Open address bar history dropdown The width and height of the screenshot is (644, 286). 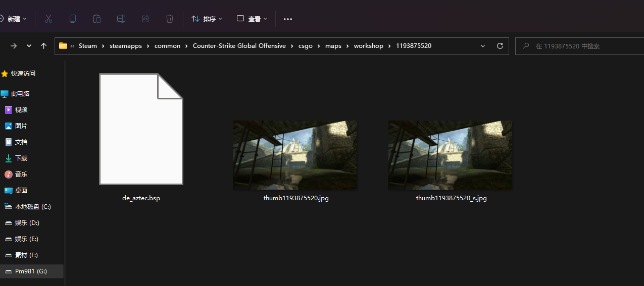tap(483, 46)
